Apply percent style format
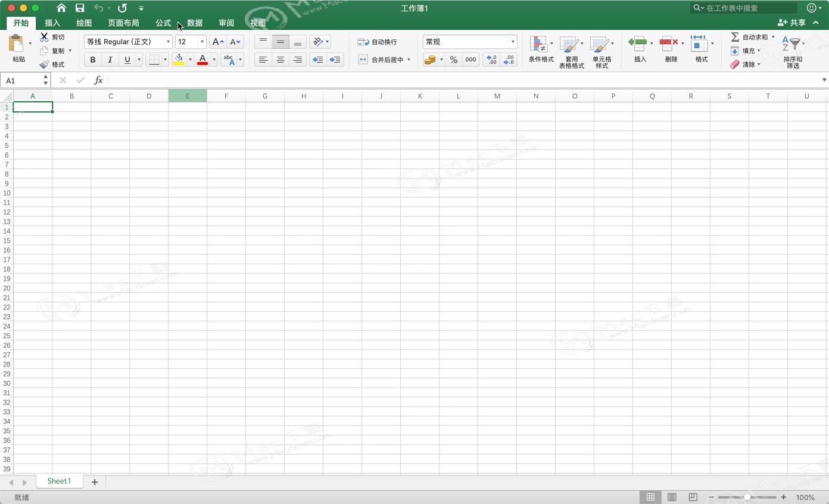The image size is (829, 504). (454, 60)
